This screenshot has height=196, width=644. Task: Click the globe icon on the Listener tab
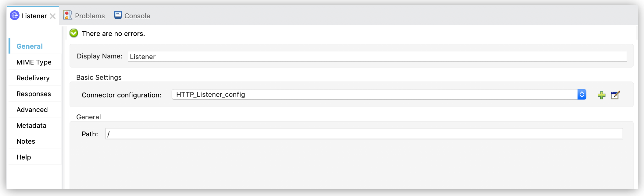click(14, 16)
